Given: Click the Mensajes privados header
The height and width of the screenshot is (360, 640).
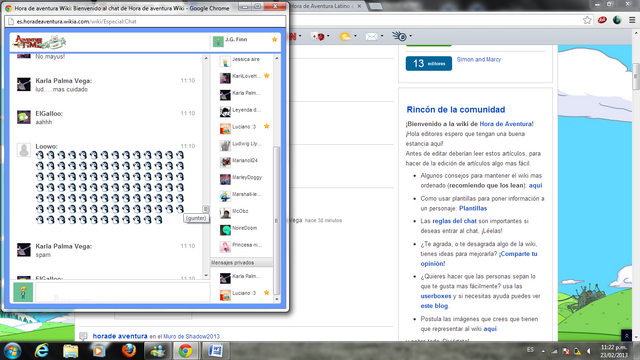Looking at the screenshot, I should [x=241, y=262].
